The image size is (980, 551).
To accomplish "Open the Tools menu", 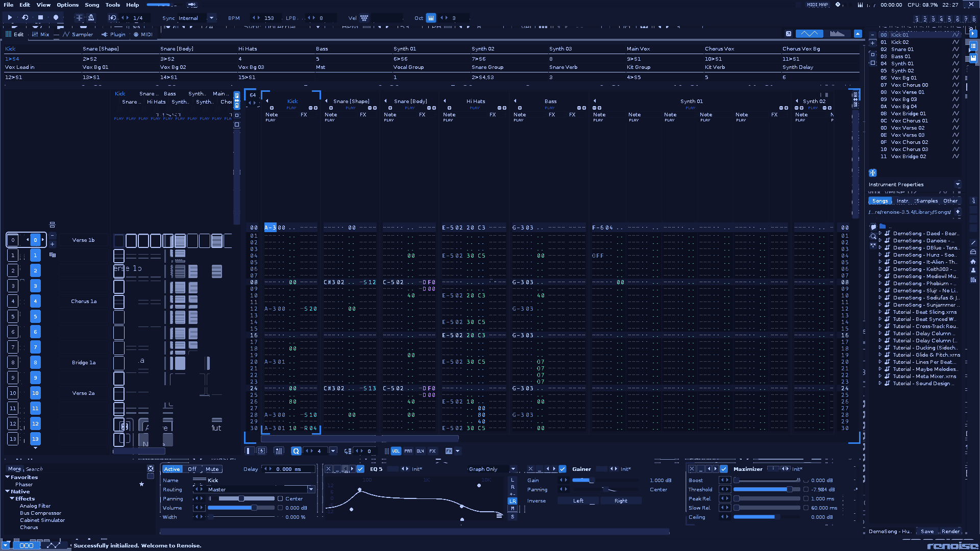I will [x=113, y=5].
